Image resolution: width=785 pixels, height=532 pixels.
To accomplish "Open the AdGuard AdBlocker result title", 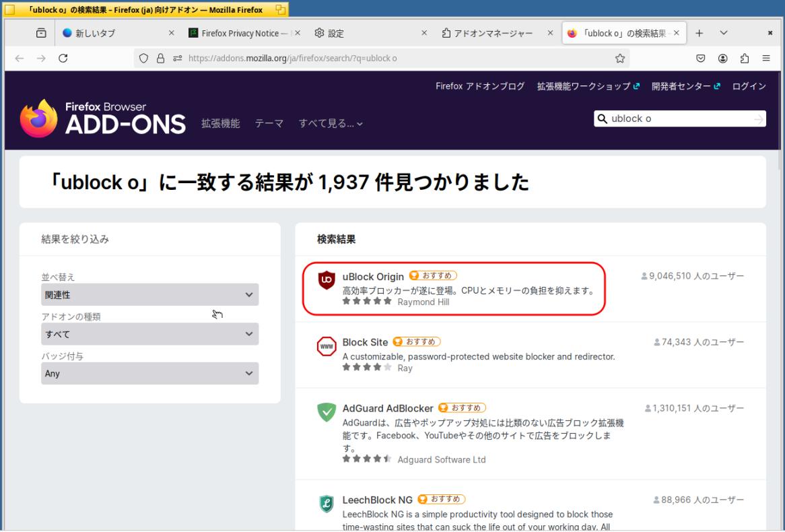I will pyautogui.click(x=388, y=409).
